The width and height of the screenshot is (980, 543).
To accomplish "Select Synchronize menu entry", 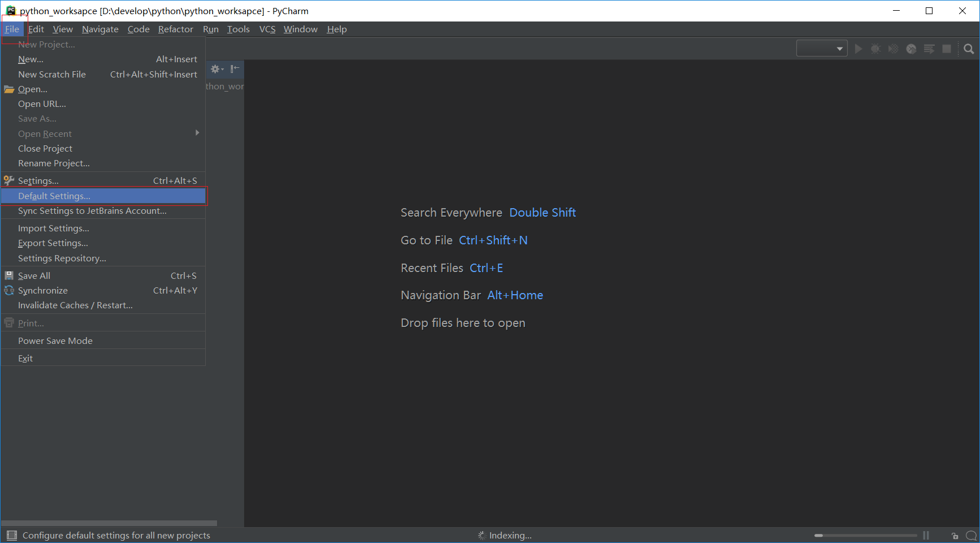I will (x=103, y=290).
